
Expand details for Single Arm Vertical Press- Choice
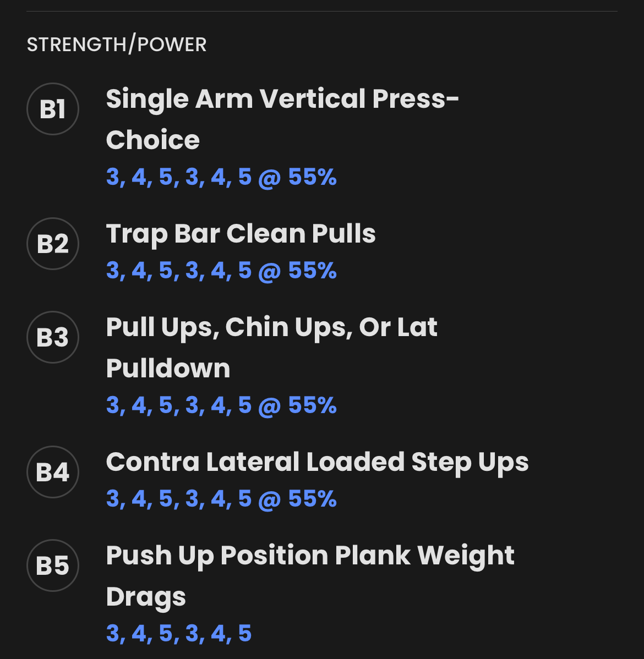click(282, 118)
